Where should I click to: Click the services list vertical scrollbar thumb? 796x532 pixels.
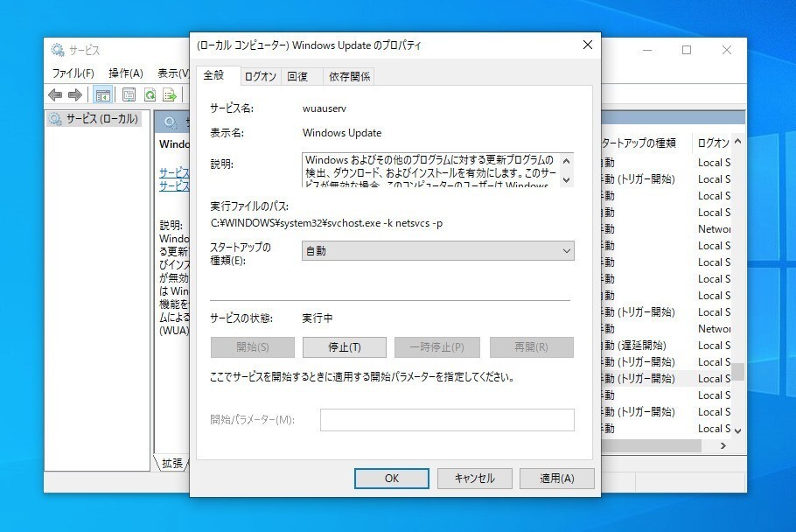(x=738, y=372)
